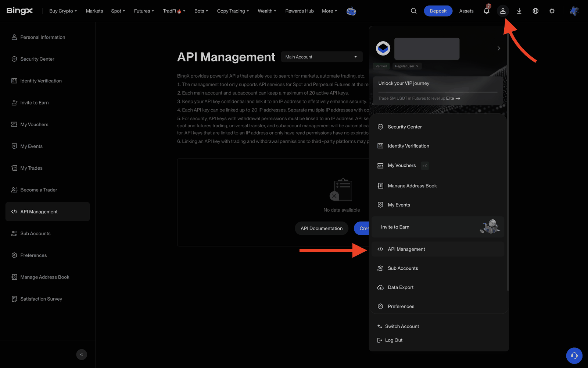This screenshot has height=368, width=588.
Task: Open the API Documentation button
Action: click(322, 228)
